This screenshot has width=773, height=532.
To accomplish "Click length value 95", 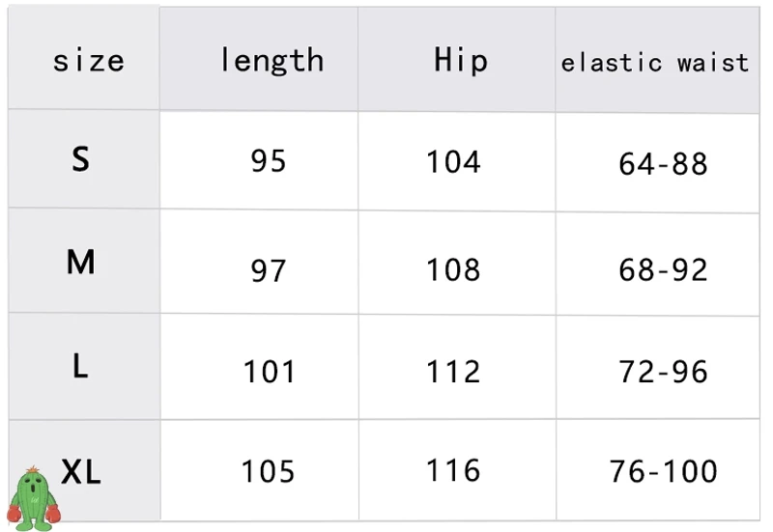I will 268,160.
